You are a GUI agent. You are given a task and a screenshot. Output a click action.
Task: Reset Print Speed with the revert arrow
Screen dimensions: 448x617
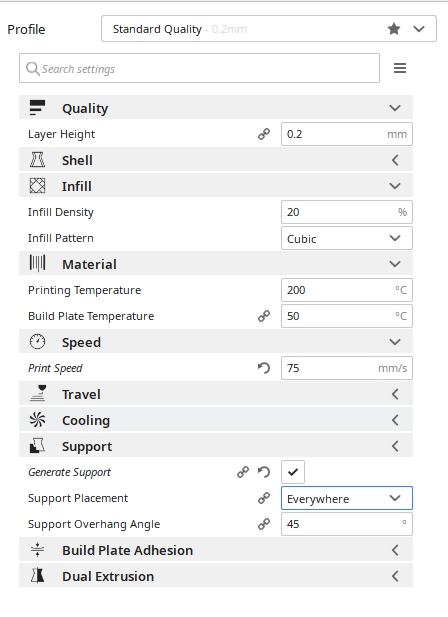264,368
